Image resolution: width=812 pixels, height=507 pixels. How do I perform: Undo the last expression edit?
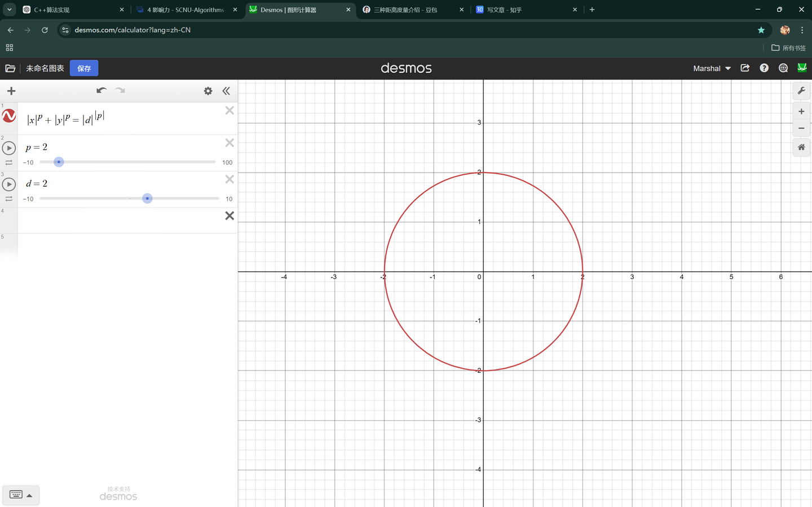(101, 91)
